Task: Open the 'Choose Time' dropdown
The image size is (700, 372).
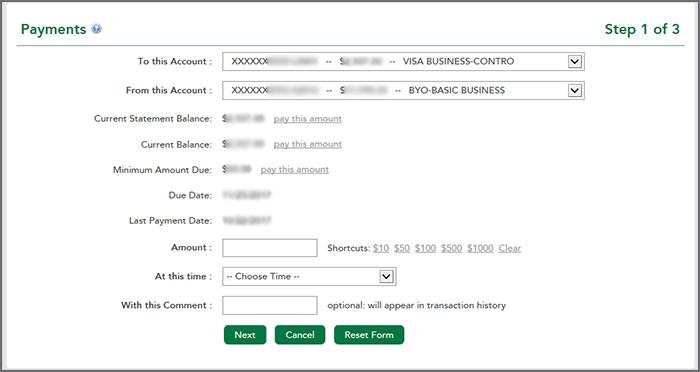Action: pyautogui.click(x=309, y=276)
